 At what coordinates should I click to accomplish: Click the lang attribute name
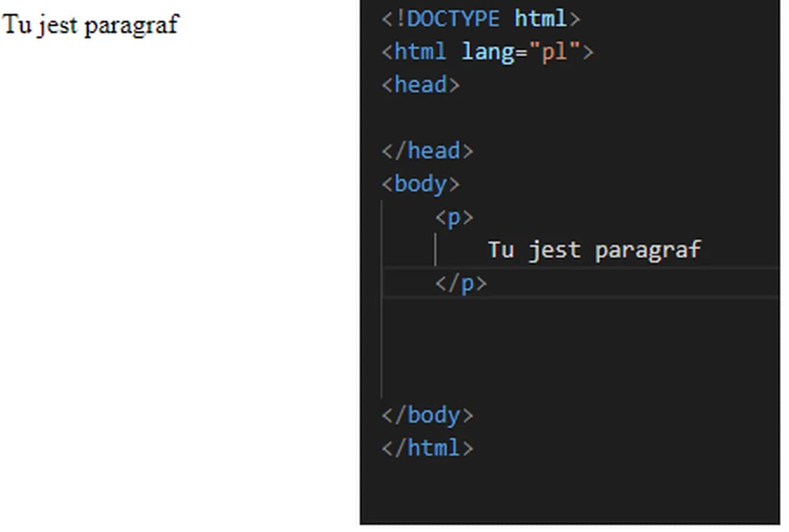488,52
